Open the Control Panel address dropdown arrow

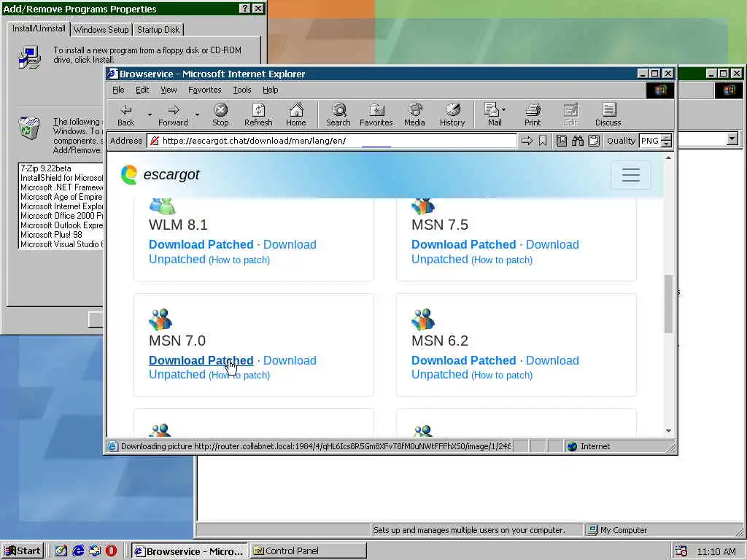tap(732, 139)
